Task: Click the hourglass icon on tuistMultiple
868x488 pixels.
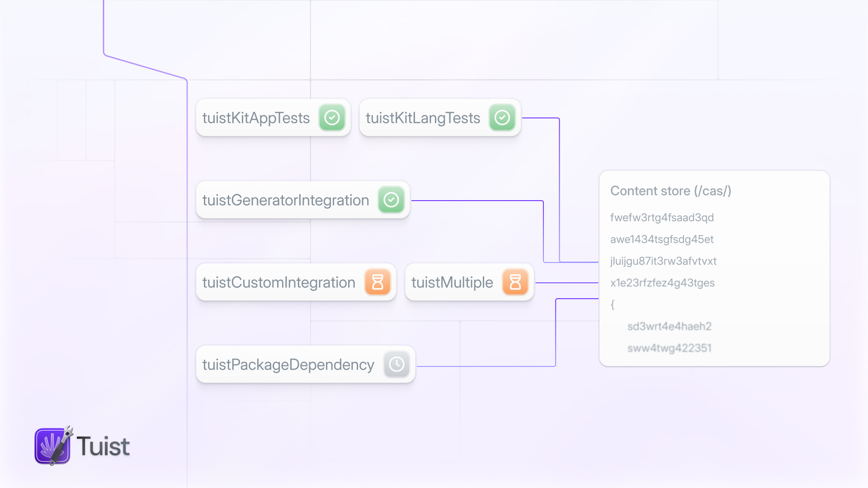Action: [x=515, y=282]
